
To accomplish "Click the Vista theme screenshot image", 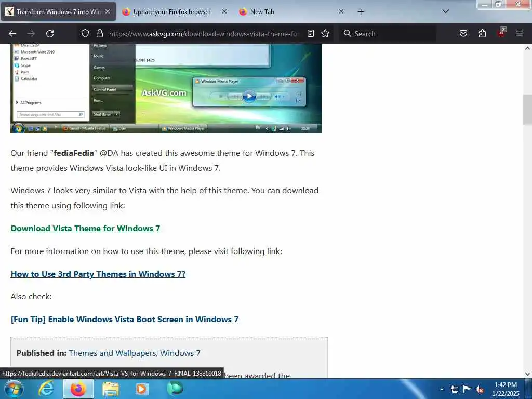I will pyautogui.click(x=166, y=88).
